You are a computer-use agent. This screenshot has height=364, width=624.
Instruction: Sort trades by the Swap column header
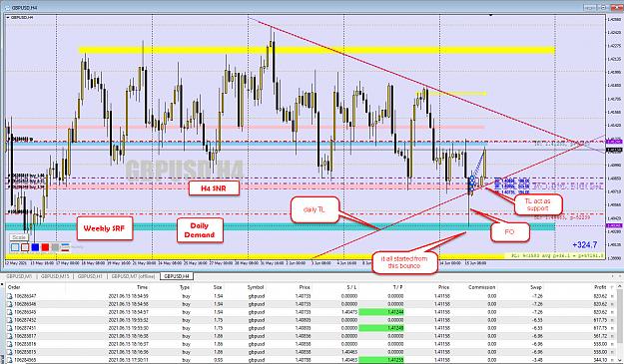(x=536, y=287)
